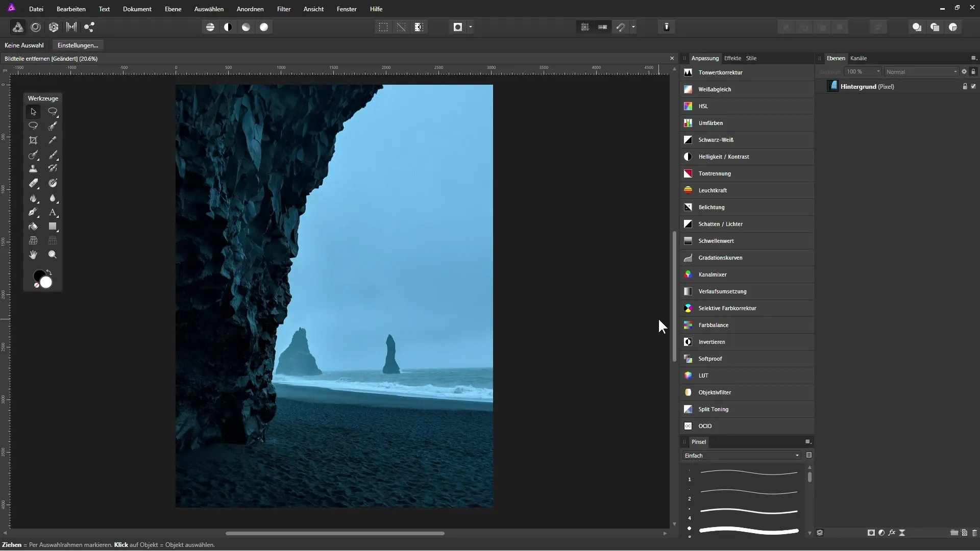Add a Gradationskurven adjustment
Viewport: 980px width, 551px height.
[x=720, y=258]
